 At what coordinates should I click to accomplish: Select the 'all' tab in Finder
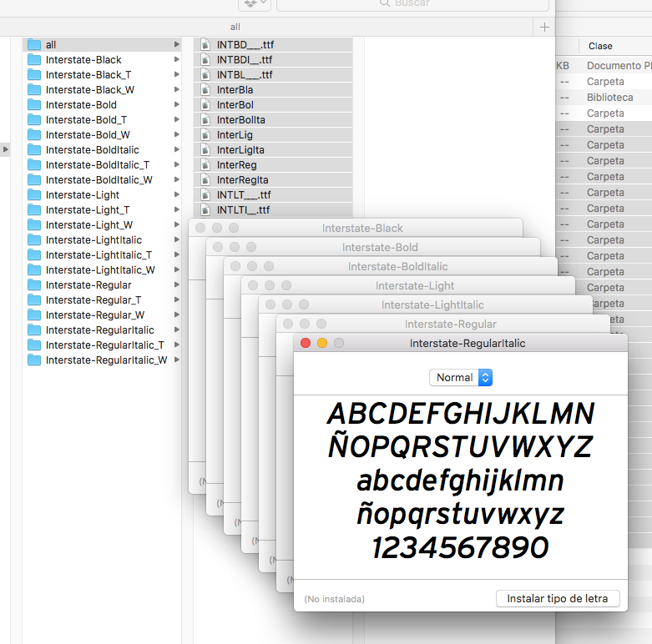(235, 27)
